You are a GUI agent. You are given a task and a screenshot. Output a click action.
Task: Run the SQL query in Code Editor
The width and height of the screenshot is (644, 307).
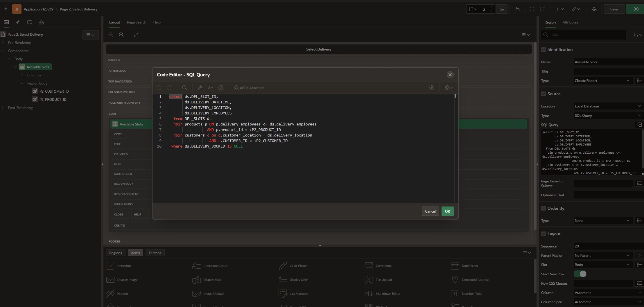[x=432, y=88]
